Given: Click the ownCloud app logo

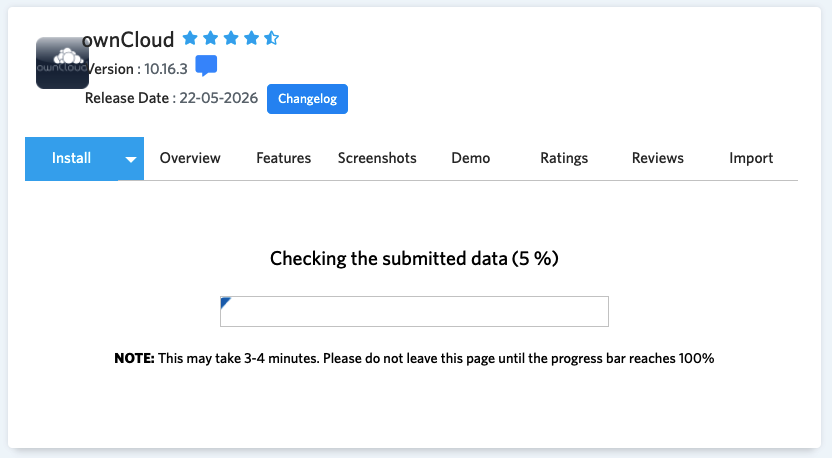Looking at the screenshot, I should coord(62,63).
